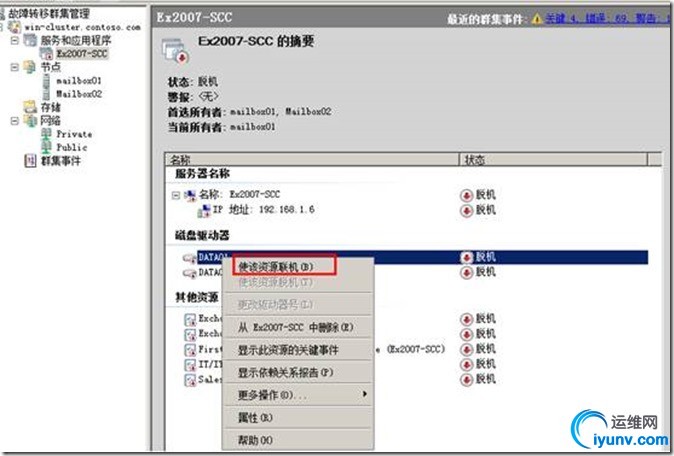Collapse the Services and Applications tree node
Screen dimensions: 674x456
point(15,40)
